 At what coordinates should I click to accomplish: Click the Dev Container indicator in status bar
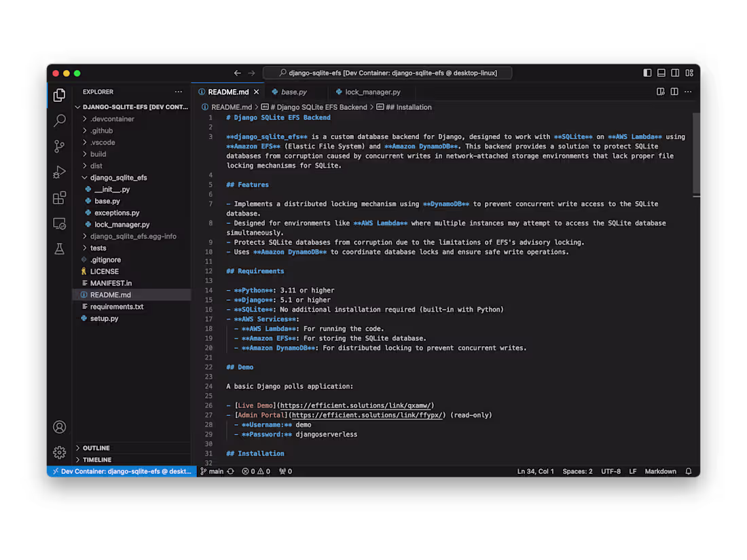[121, 470]
